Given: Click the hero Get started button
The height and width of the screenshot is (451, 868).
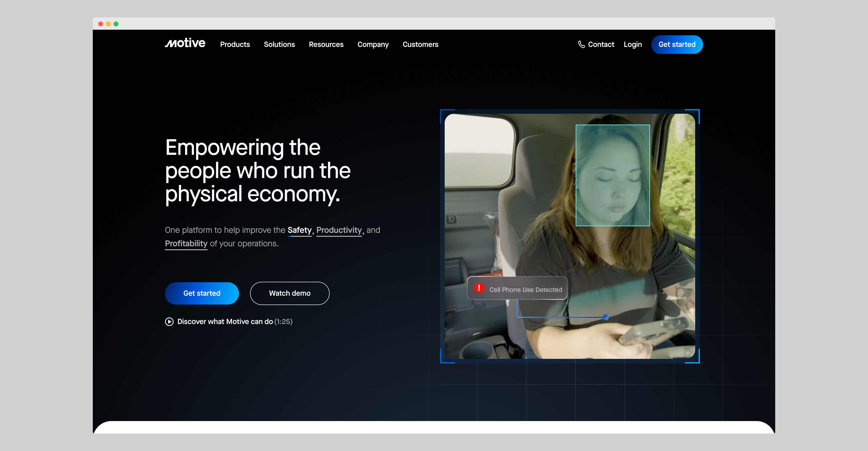Looking at the screenshot, I should pyautogui.click(x=202, y=293).
